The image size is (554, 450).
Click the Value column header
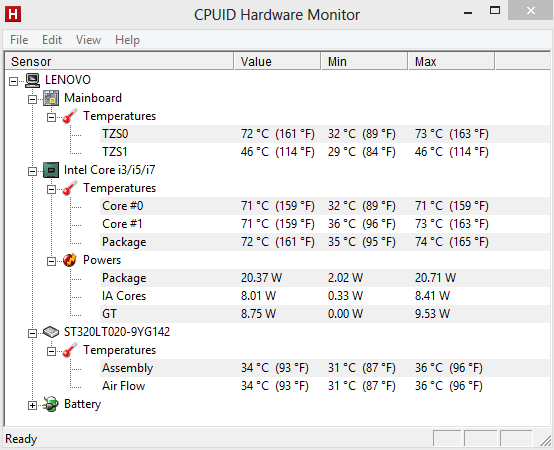click(277, 61)
